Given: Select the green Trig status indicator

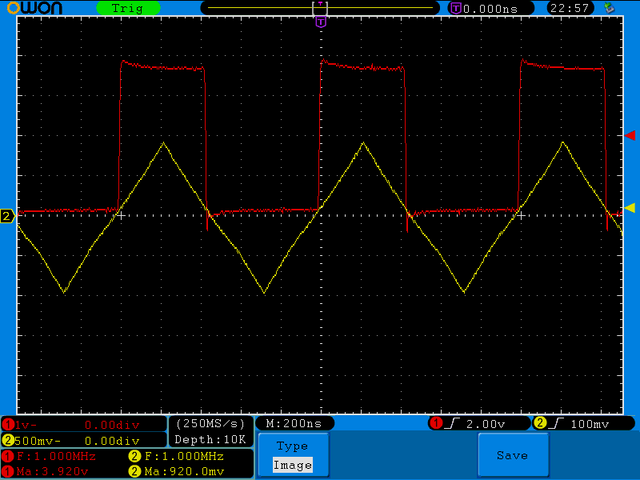Looking at the screenshot, I should coord(128,8).
